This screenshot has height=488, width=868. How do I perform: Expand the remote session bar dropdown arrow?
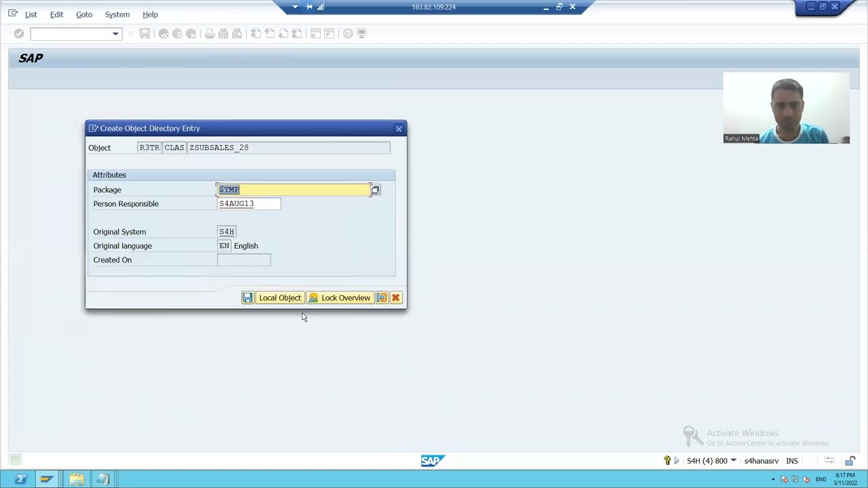coord(295,7)
